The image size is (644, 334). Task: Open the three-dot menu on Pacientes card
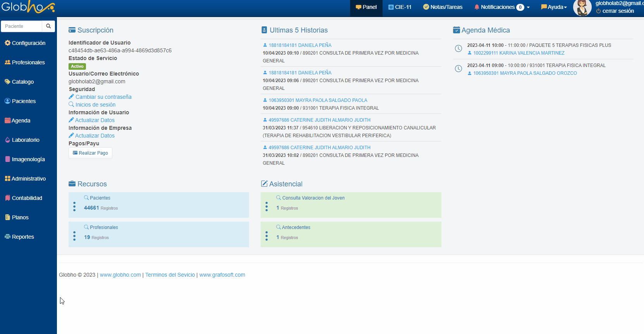click(x=74, y=207)
